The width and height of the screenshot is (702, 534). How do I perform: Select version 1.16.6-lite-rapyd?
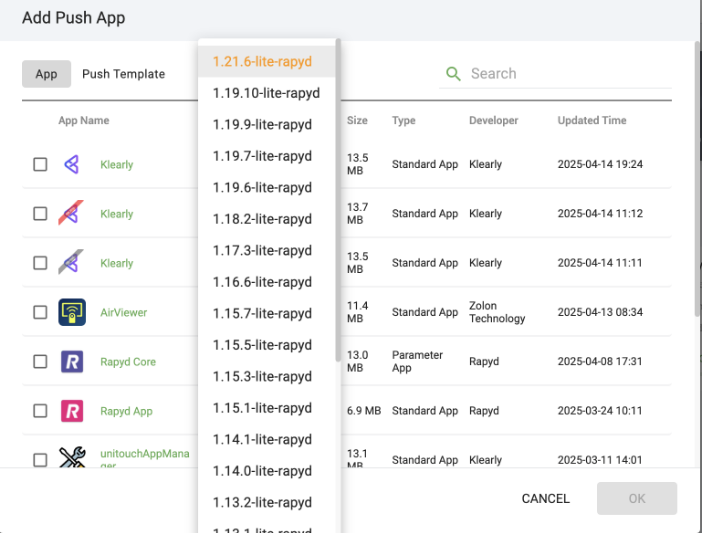(x=267, y=282)
